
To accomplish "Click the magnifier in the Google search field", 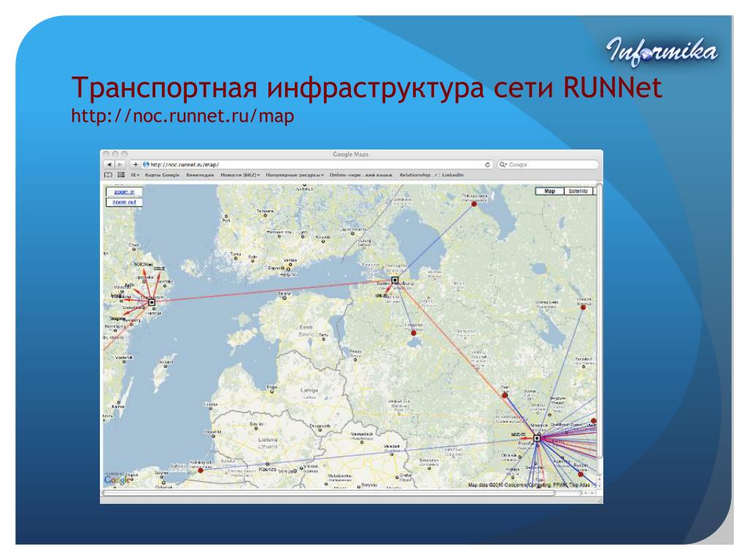I will (503, 165).
